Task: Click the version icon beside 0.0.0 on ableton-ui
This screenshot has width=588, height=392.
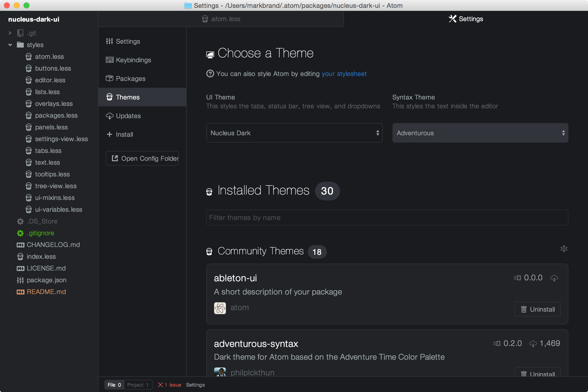Action: (517, 278)
